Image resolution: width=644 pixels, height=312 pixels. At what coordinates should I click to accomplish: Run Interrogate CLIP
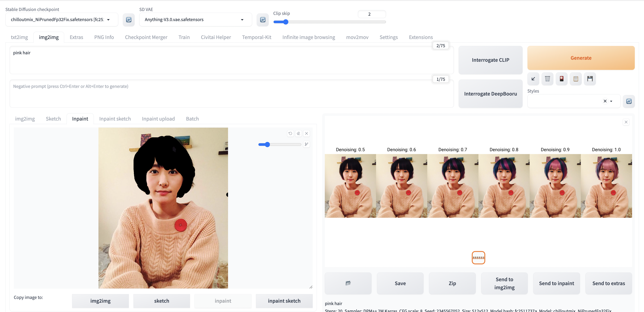[x=490, y=60]
